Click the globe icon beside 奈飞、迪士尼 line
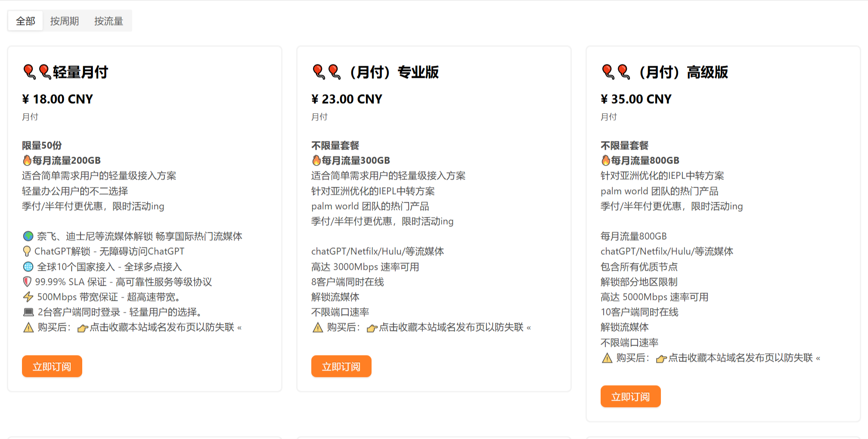This screenshot has width=868, height=439. [x=28, y=236]
